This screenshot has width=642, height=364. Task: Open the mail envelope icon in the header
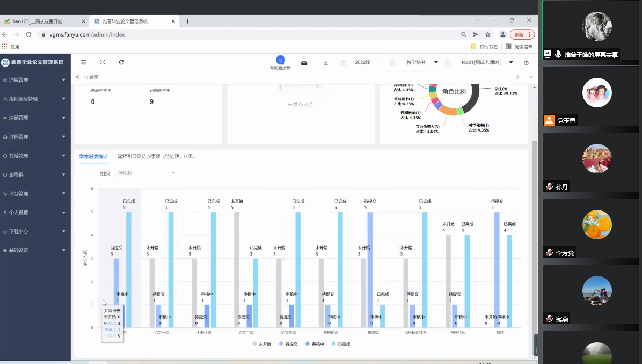coord(304,63)
